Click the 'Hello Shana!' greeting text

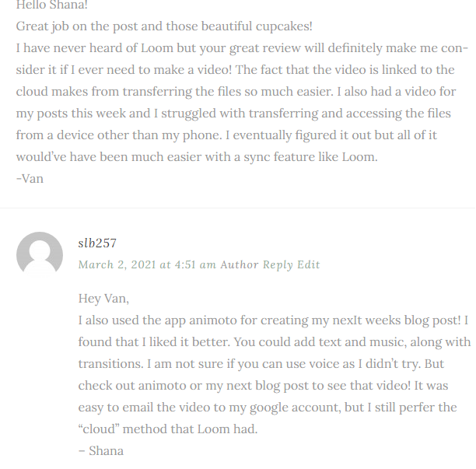[52, 5]
